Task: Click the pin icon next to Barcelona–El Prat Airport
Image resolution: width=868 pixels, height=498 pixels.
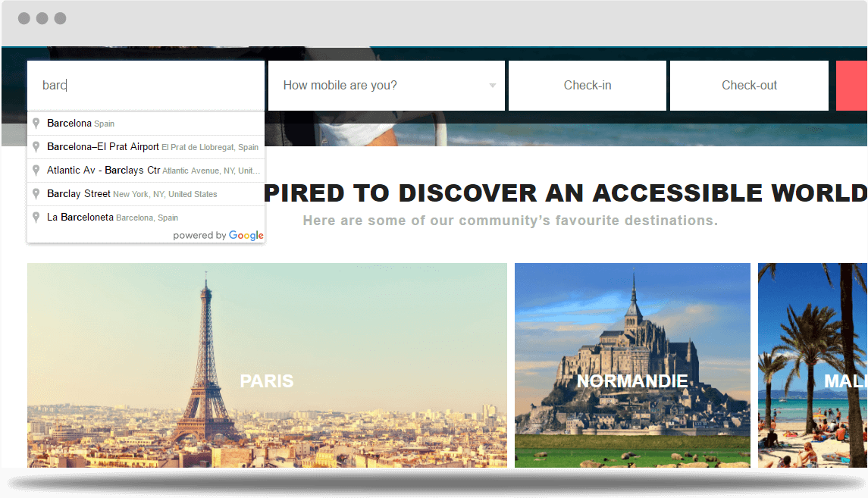Action: point(36,146)
